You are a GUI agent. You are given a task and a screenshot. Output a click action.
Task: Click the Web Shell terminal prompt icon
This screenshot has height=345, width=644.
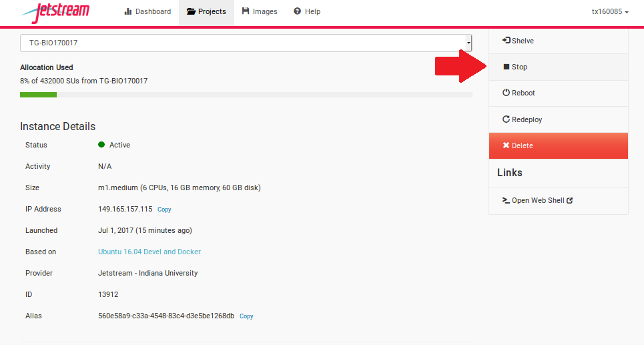(x=506, y=200)
